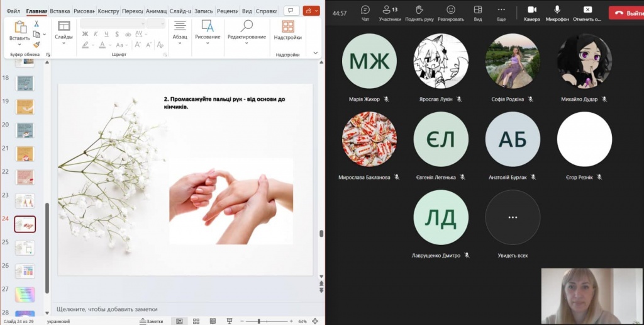Toggle the Notes (Заметки) pane
Image resolution: width=644 pixels, height=325 pixels.
[150, 321]
